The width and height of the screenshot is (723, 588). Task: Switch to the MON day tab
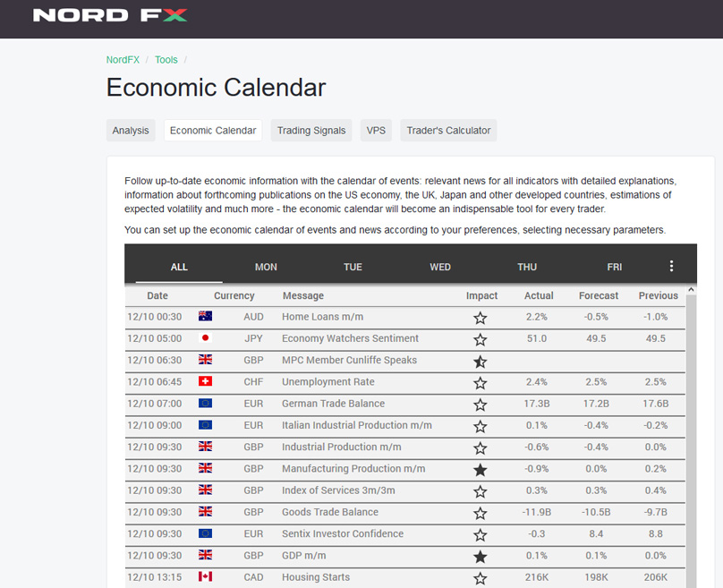click(266, 267)
